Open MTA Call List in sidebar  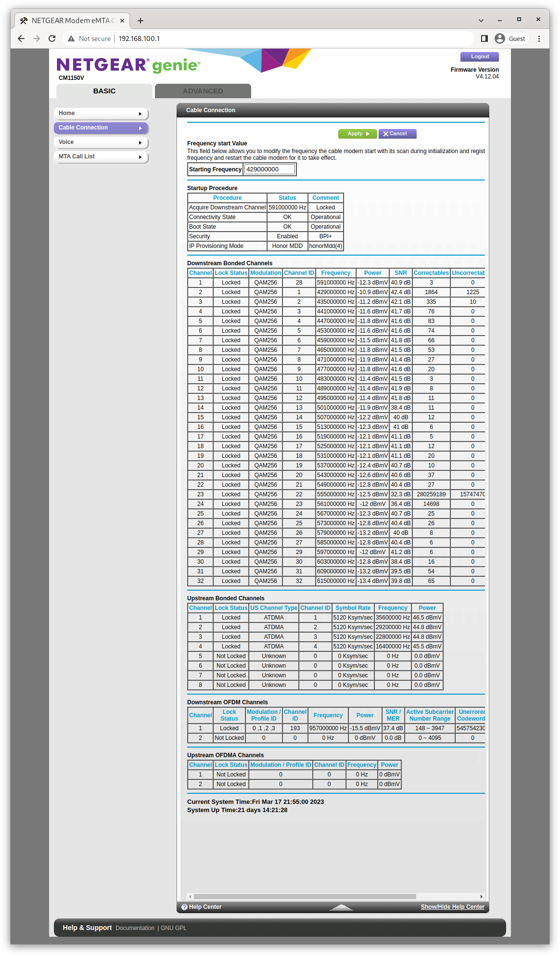pyautogui.click(x=101, y=156)
